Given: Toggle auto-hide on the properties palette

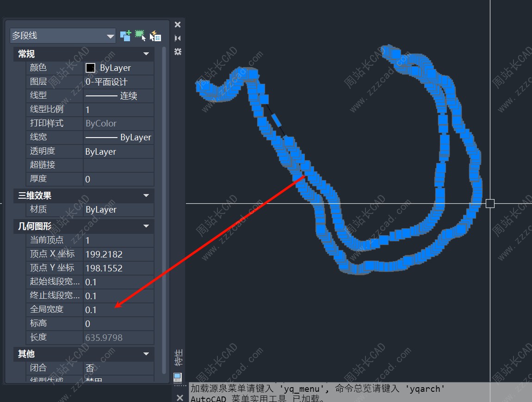Looking at the screenshot, I should click(x=178, y=38).
